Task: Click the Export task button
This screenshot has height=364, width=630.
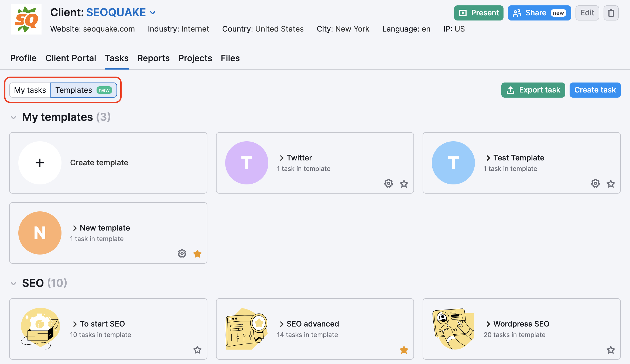Action: pyautogui.click(x=533, y=90)
